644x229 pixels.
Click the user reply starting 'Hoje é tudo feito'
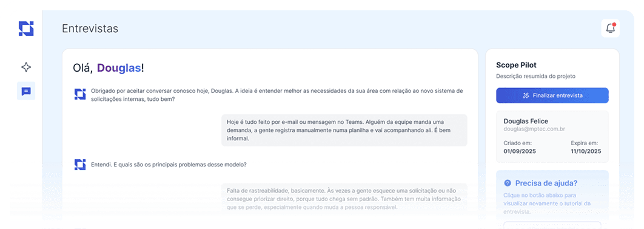coord(344,131)
